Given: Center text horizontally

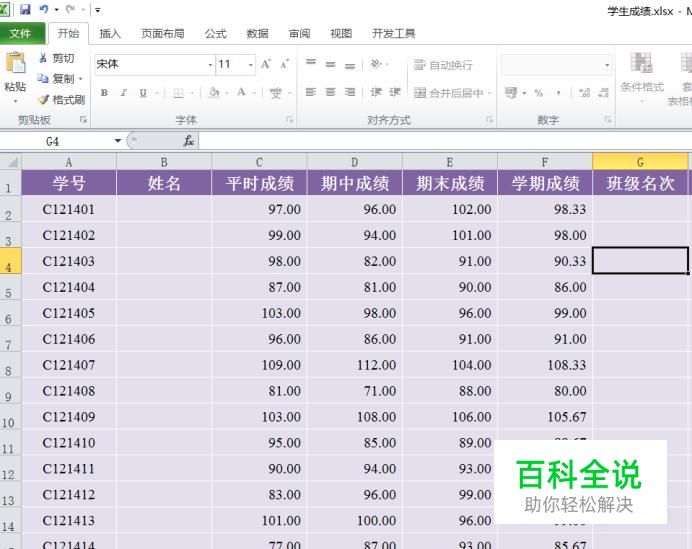Looking at the screenshot, I should 331,92.
